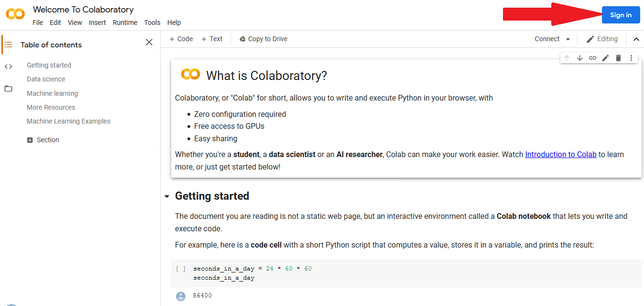This screenshot has height=306, width=644.
Task: Go to Data science in contents
Action: point(46,79)
